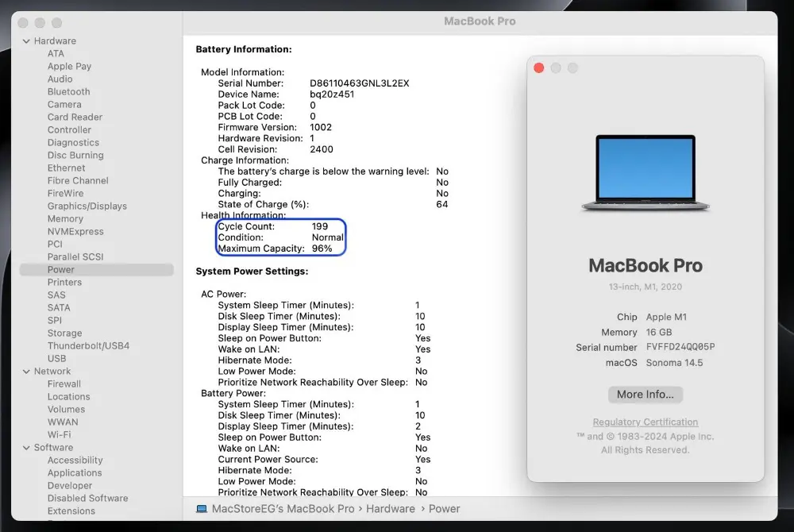Viewport: 794px width, 532px height.
Task: Open Disabled Software entry
Action: tap(87, 498)
